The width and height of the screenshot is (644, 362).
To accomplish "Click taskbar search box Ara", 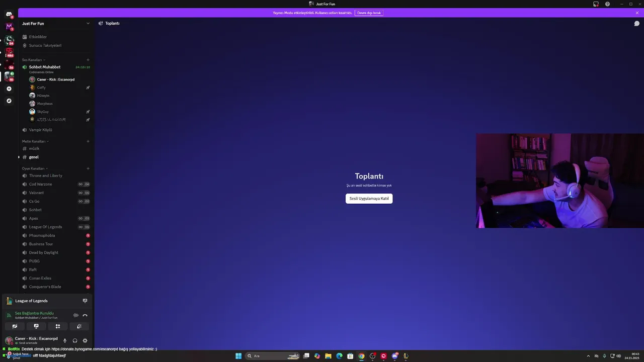I will coord(273,356).
